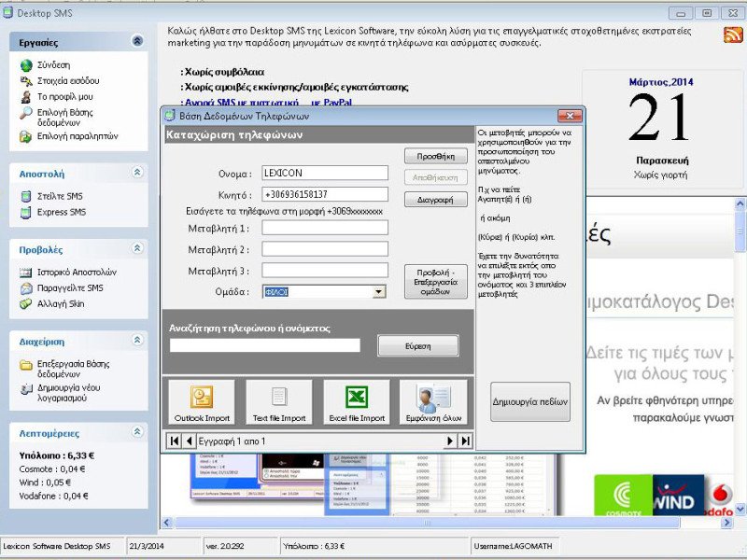Viewport: 747px width, 560px height.
Task: Go to first record navigation arrow
Action: click(x=175, y=441)
